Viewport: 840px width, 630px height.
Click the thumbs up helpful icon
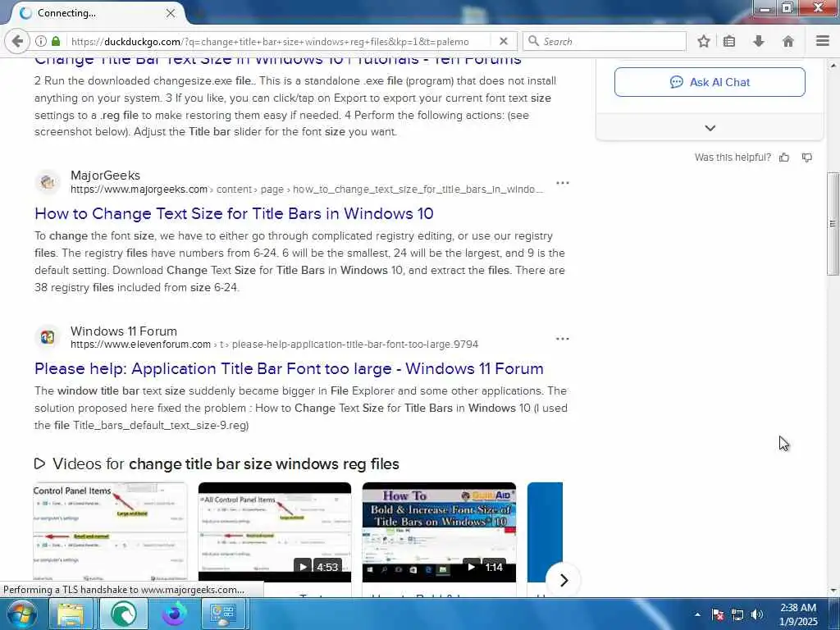point(784,157)
